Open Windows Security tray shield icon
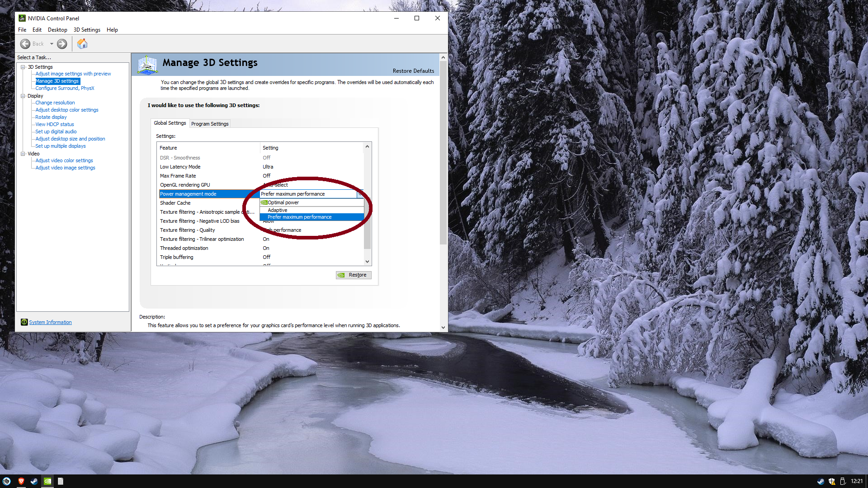The width and height of the screenshot is (868, 488). coord(831,481)
